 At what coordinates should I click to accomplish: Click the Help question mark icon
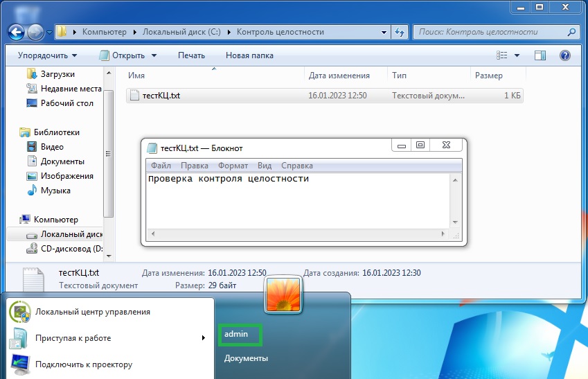click(564, 55)
